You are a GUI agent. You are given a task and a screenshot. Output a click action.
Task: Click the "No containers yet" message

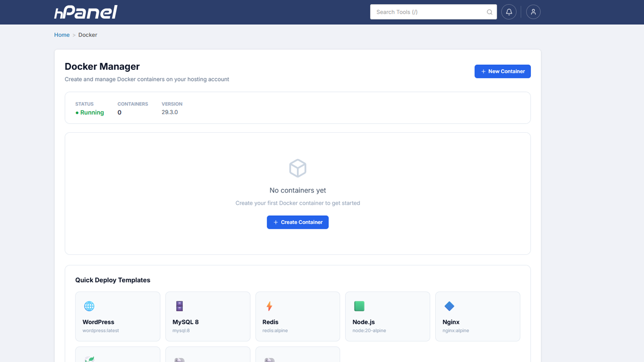pyautogui.click(x=298, y=191)
